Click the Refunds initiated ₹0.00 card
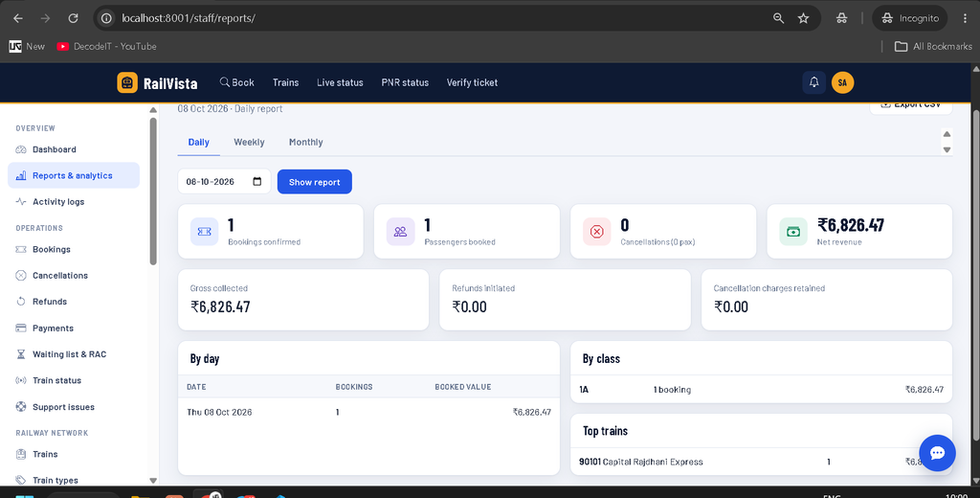The height and width of the screenshot is (498, 980). pos(565,300)
